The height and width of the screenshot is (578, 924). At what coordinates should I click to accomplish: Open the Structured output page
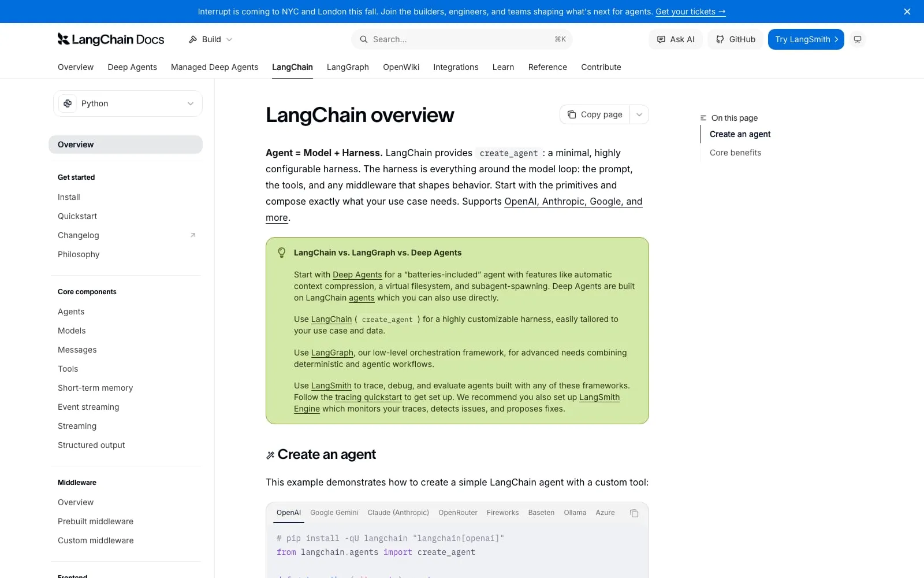91,445
